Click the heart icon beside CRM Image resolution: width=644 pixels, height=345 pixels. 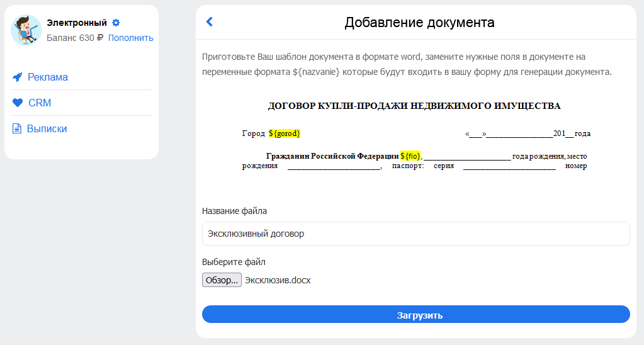coord(18,103)
